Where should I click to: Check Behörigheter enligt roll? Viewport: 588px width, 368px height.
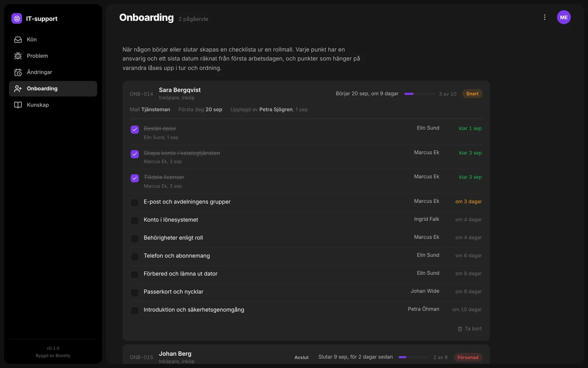135,239
